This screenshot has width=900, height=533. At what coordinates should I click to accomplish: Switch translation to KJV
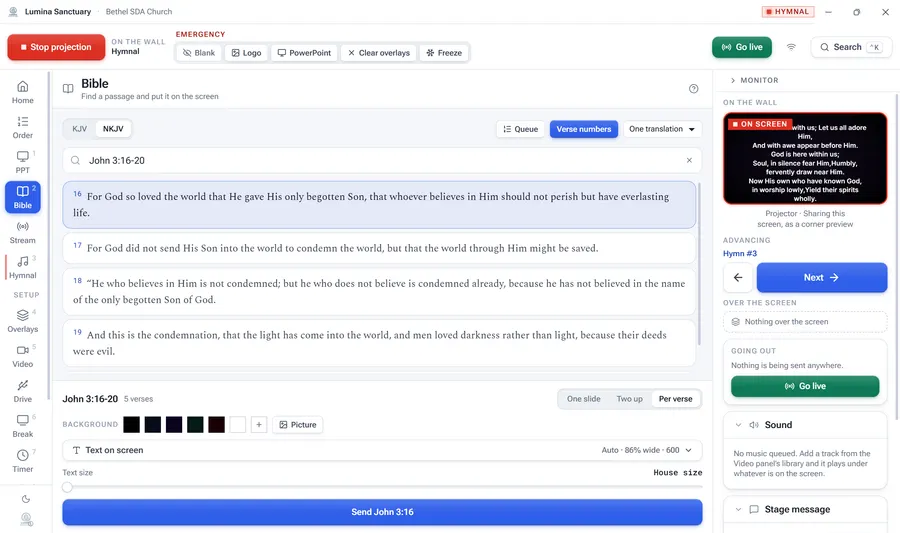pyautogui.click(x=80, y=129)
